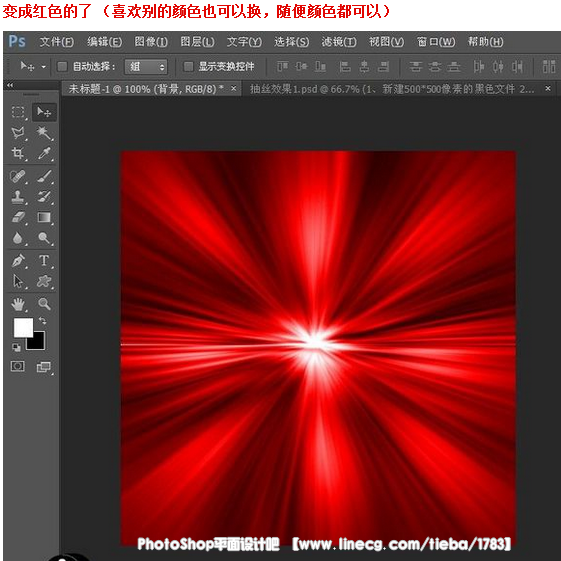This screenshot has width=561, height=561.
Task: Align right edges in options bar
Action: 383,67
